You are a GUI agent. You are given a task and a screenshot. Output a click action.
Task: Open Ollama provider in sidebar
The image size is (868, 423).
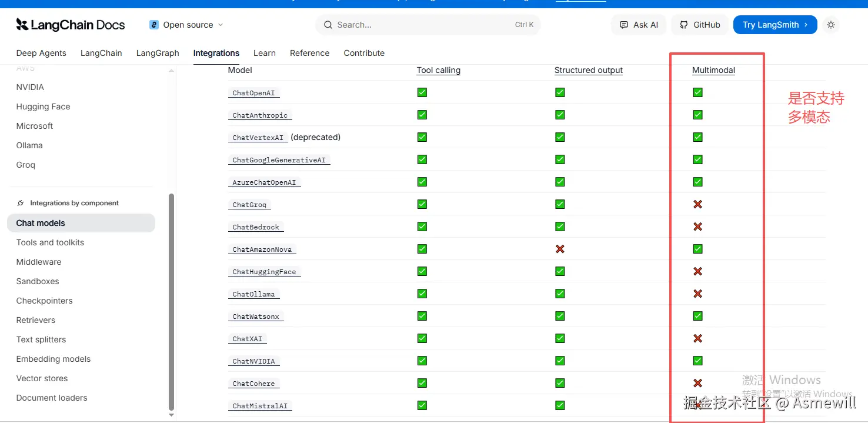29,145
